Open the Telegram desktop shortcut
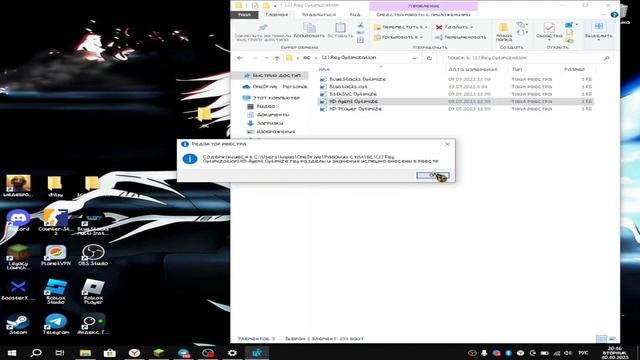Screen dimensions: 640x360 point(56,324)
